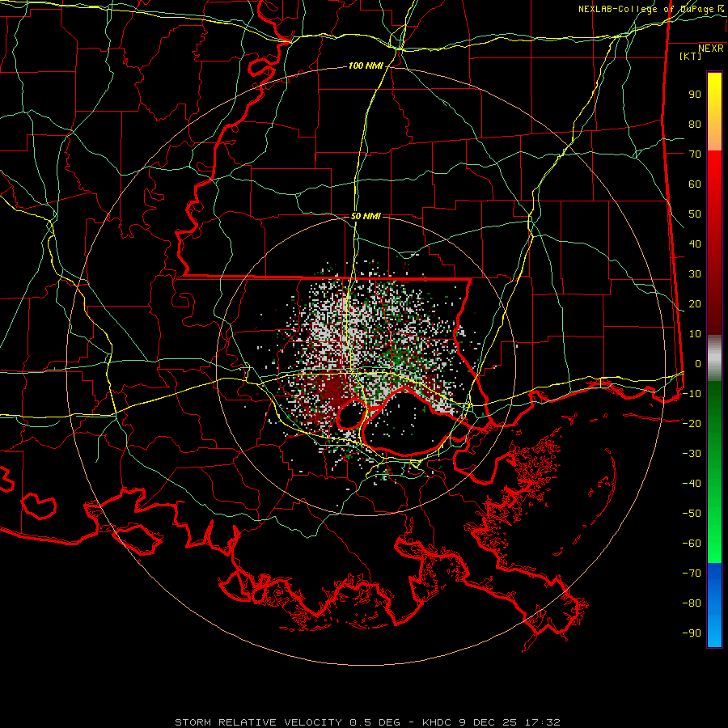Click the 10 value on velocity scale
This screenshot has width=728, height=728.
point(695,334)
